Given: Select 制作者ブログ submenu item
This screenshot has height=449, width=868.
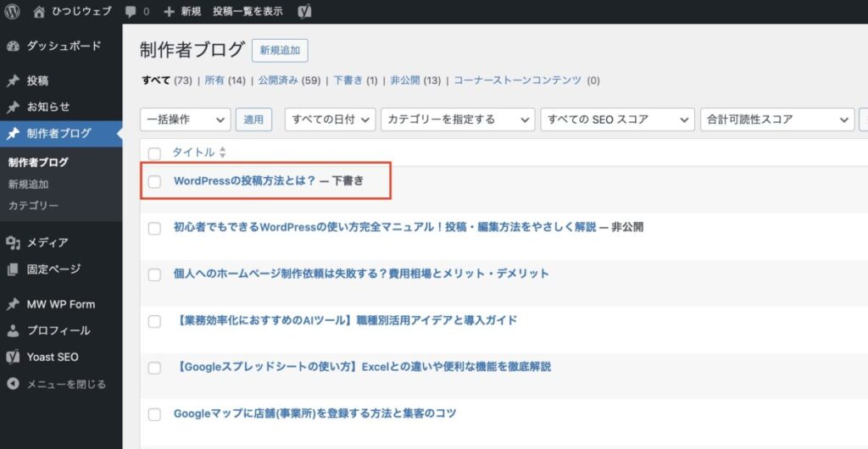Looking at the screenshot, I should coord(38,163).
